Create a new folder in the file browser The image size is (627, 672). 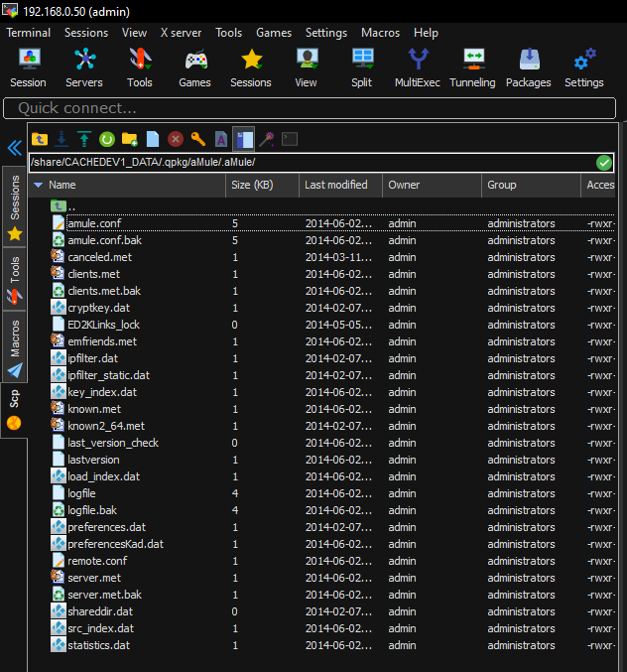click(x=129, y=139)
